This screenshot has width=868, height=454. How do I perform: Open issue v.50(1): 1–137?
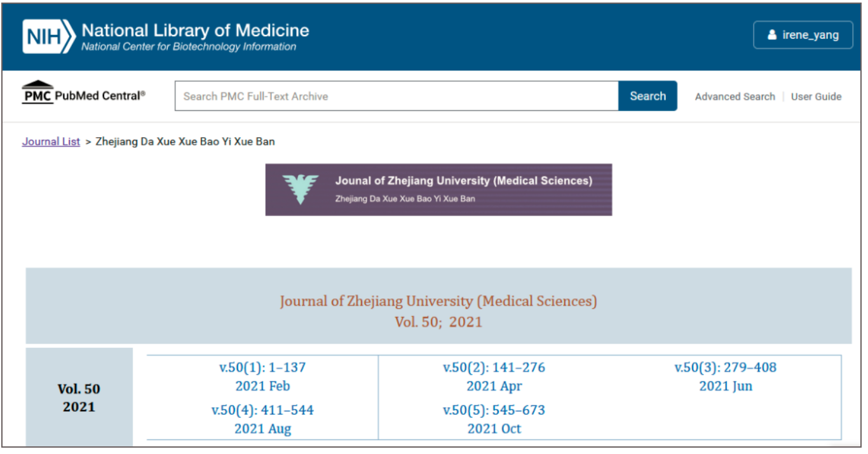(262, 368)
